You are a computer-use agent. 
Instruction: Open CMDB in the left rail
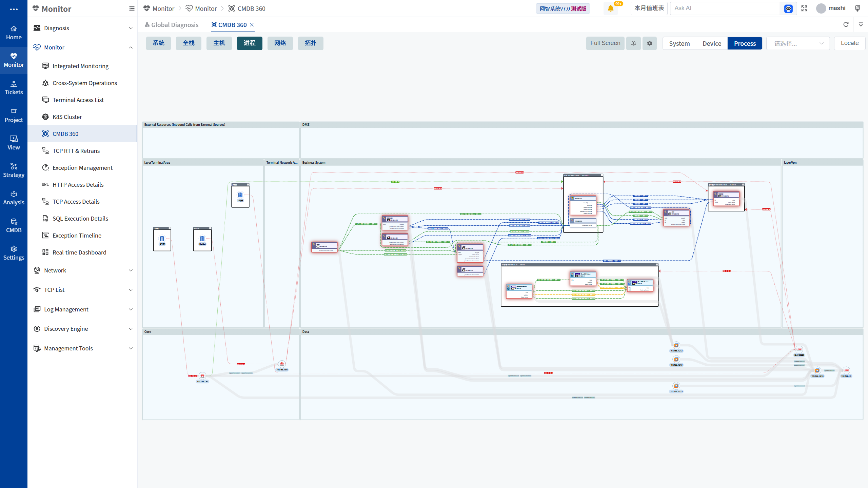pyautogui.click(x=14, y=226)
